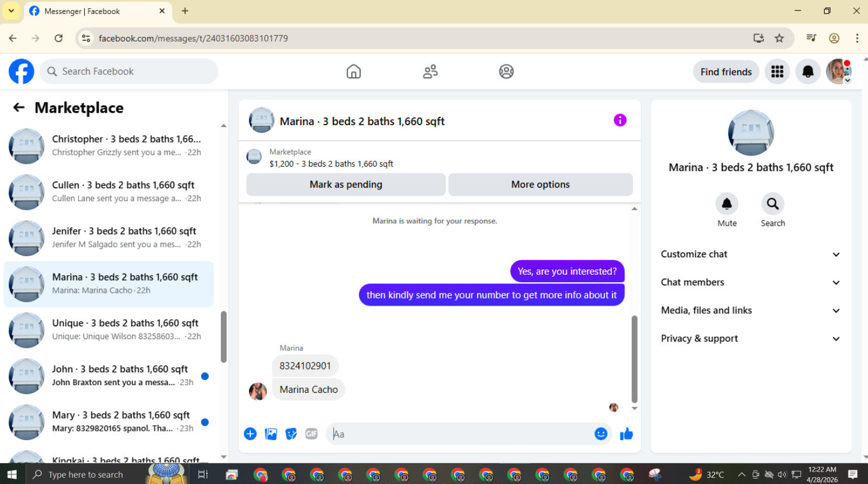Click the conversation list scrollbar thumb
This screenshot has height=484, width=868.
(x=223, y=337)
